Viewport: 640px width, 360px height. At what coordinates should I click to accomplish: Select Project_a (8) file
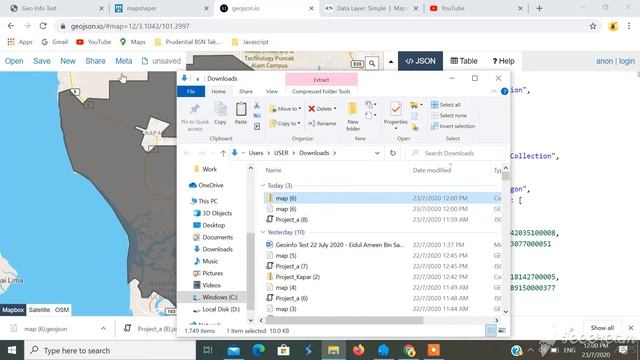[291, 219]
